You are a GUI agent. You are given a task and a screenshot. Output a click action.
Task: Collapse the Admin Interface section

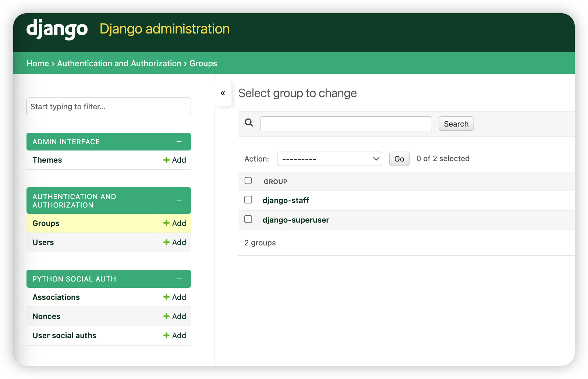click(x=179, y=142)
